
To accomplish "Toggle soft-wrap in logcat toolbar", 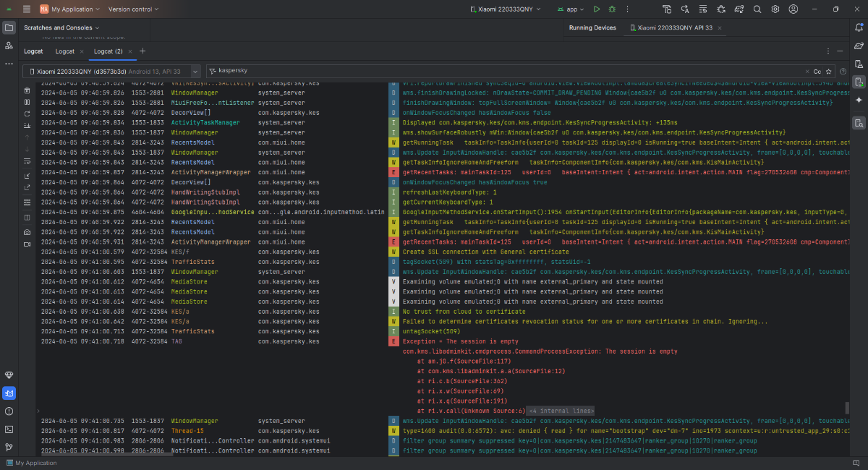I will 27,161.
